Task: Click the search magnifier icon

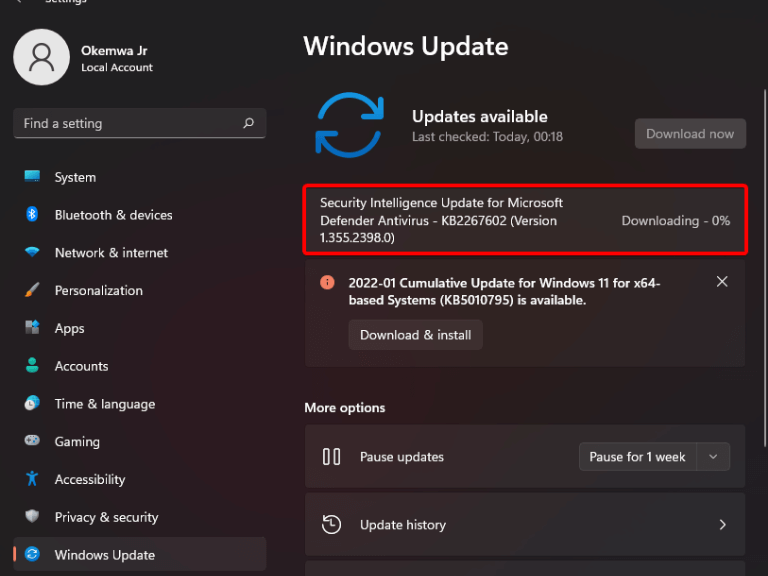Action: click(x=249, y=123)
